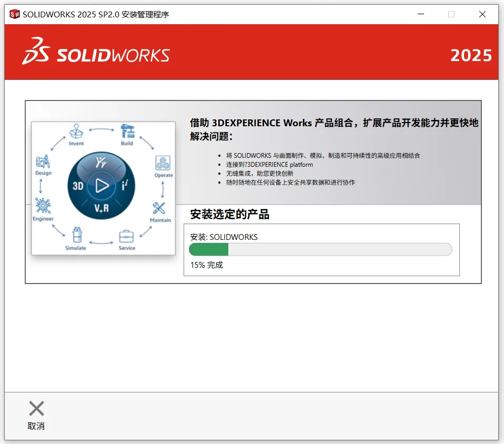Screen dimensions: 504x444
Task: Click the SW app icon in title bar
Action: (14, 15)
